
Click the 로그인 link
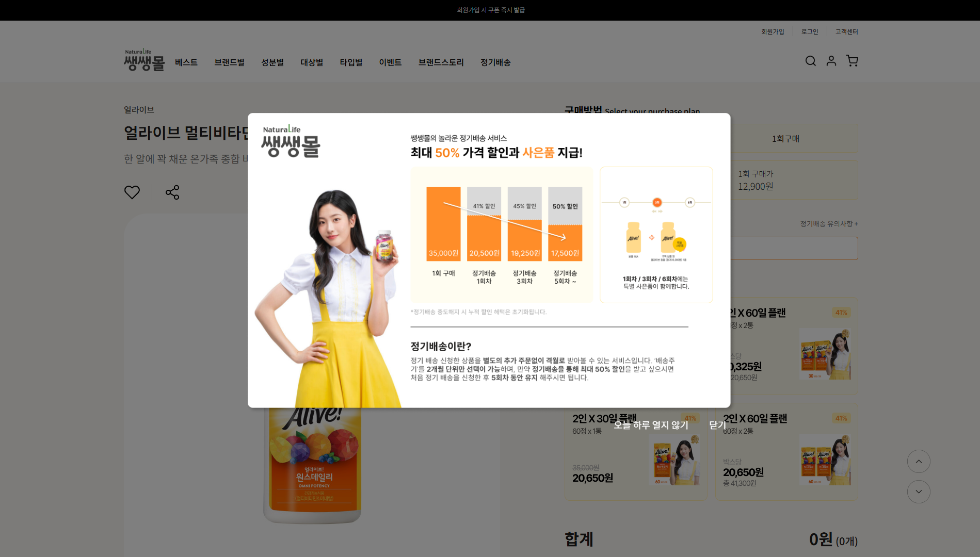coord(810,31)
